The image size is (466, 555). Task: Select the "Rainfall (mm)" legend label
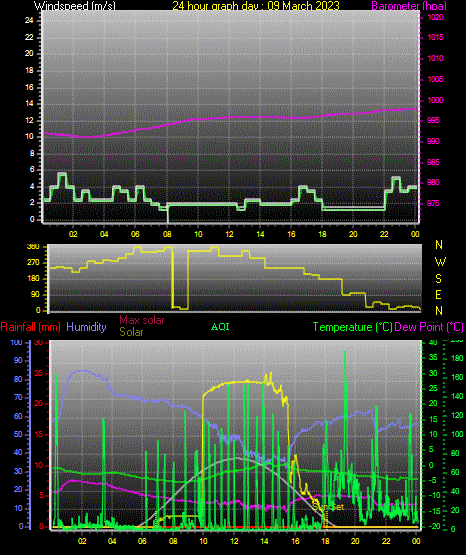30,327
